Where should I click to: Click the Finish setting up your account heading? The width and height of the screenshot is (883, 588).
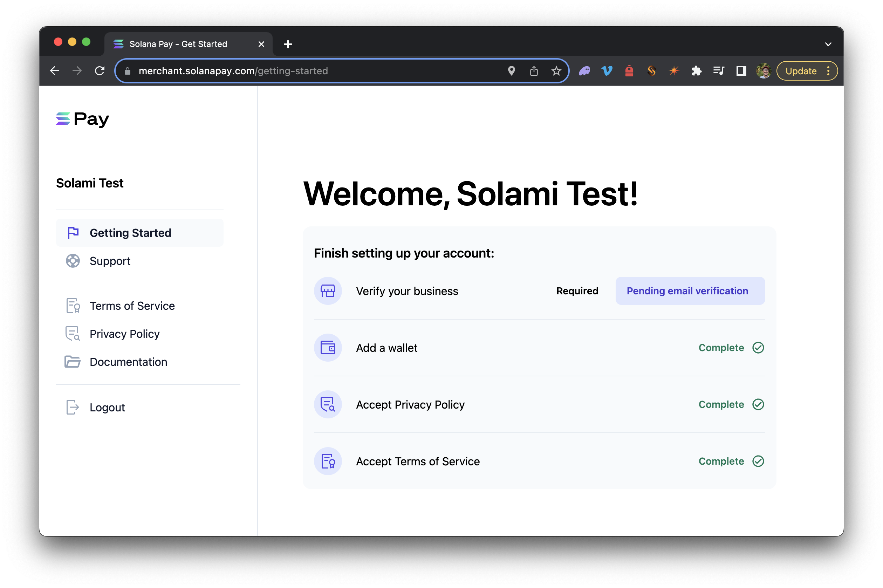coord(404,253)
